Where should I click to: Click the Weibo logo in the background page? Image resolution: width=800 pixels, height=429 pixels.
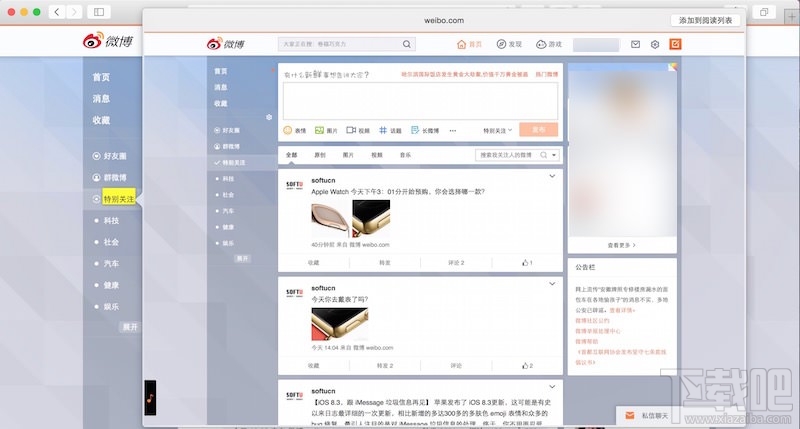[108, 40]
